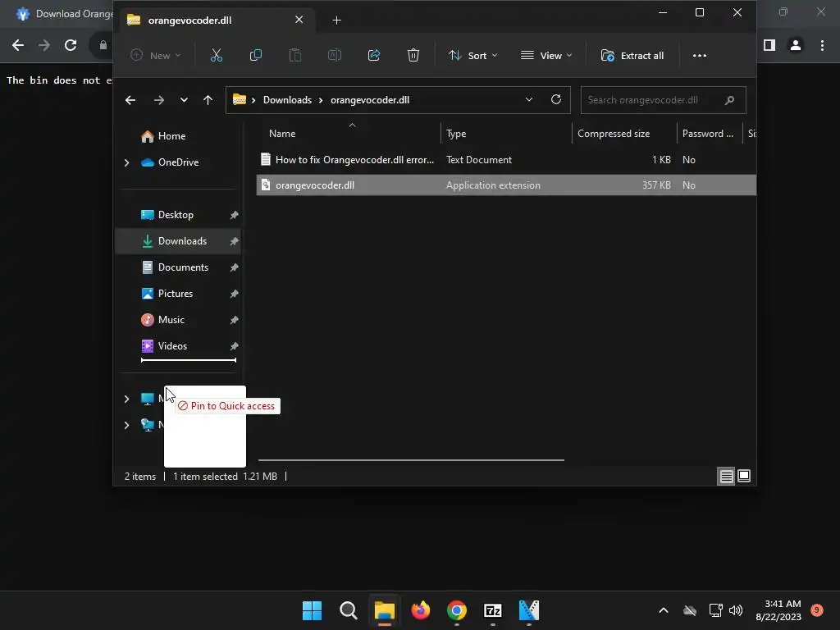This screenshot has height=630, width=840.
Task: Switch to large thumbnails view icon
Action: [x=744, y=476]
